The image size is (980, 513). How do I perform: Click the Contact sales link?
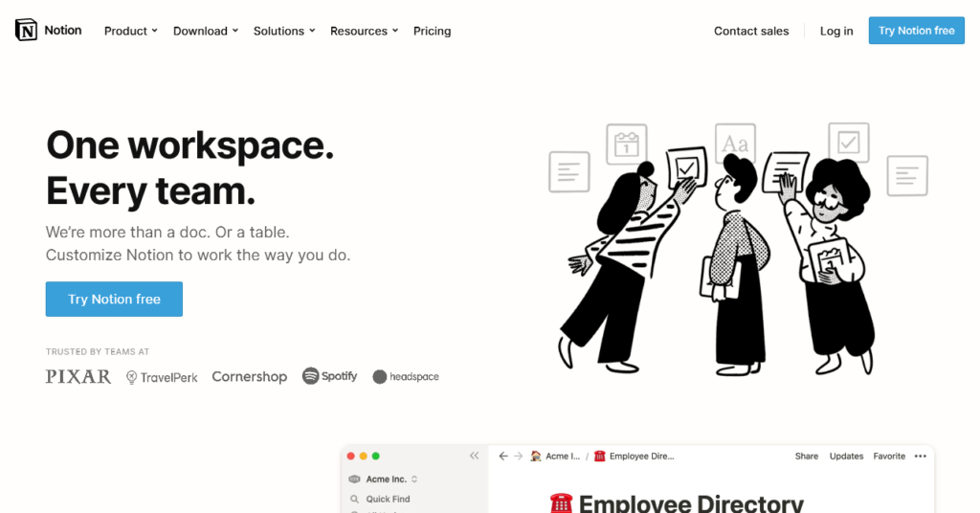[751, 31]
